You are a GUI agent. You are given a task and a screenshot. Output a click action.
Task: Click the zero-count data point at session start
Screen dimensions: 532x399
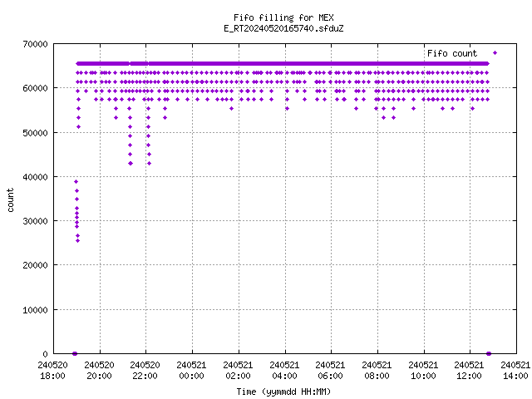pyautogui.click(x=75, y=353)
